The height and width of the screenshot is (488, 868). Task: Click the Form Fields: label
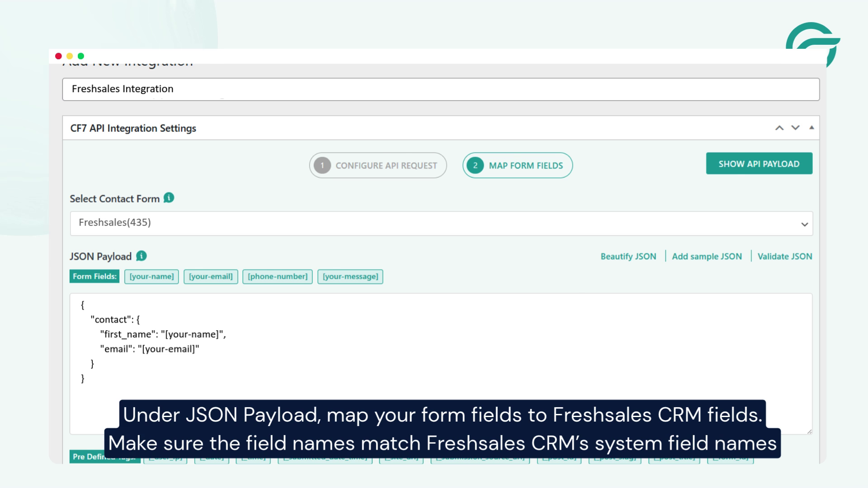coord(94,277)
